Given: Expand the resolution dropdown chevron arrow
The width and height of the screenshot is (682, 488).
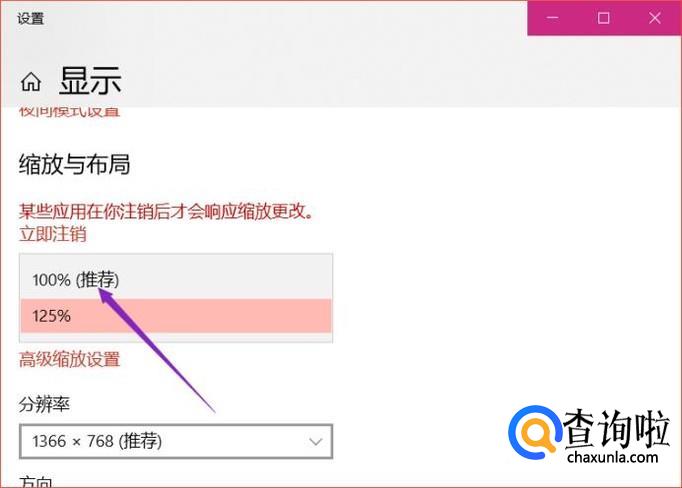Looking at the screenshot, I should pos(315,442).
